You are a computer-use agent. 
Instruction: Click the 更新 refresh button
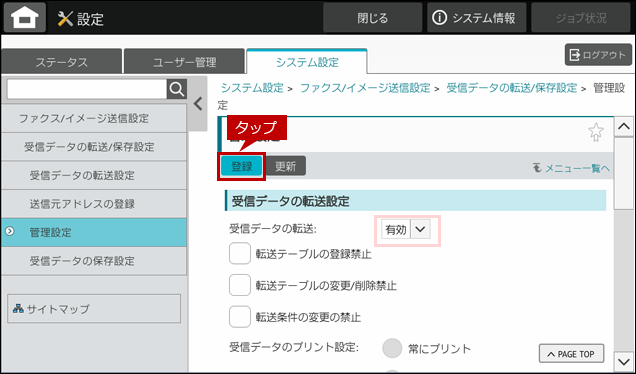point(286,166)
